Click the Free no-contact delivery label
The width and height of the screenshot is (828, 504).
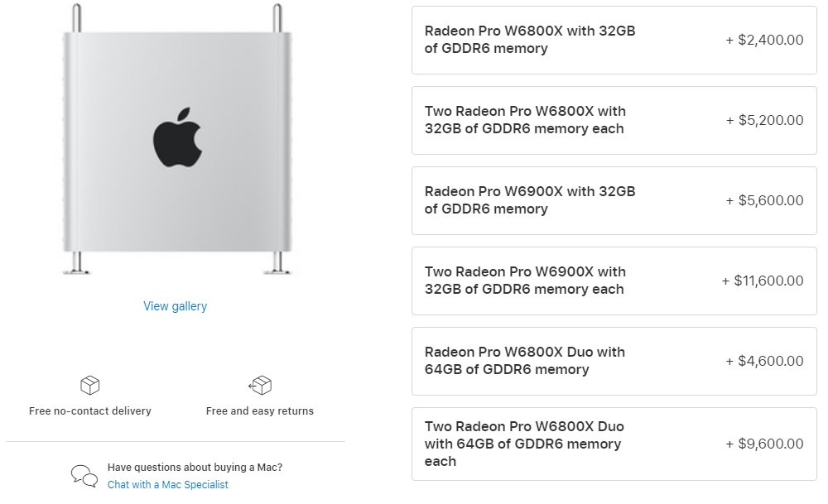coord(90,411)
